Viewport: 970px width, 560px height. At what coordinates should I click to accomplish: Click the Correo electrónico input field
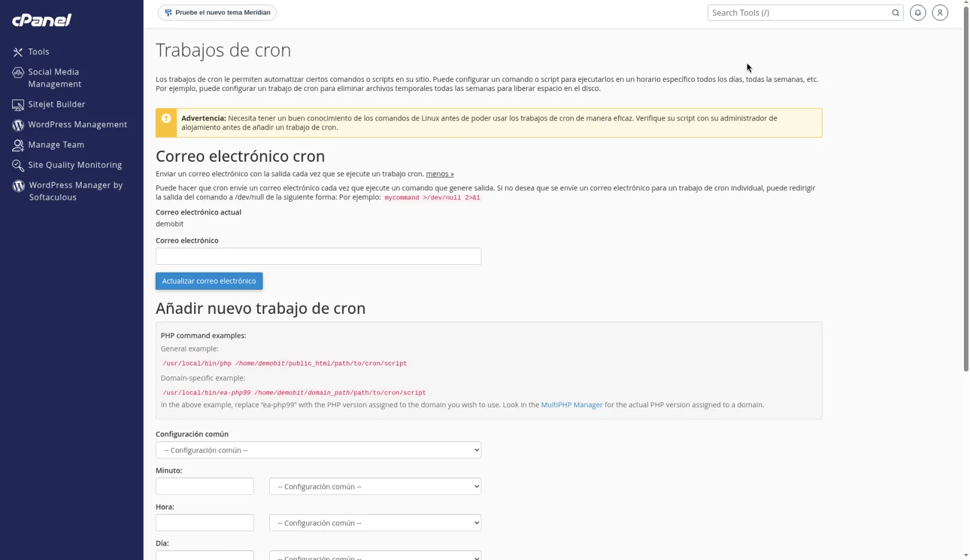(318, 256)
